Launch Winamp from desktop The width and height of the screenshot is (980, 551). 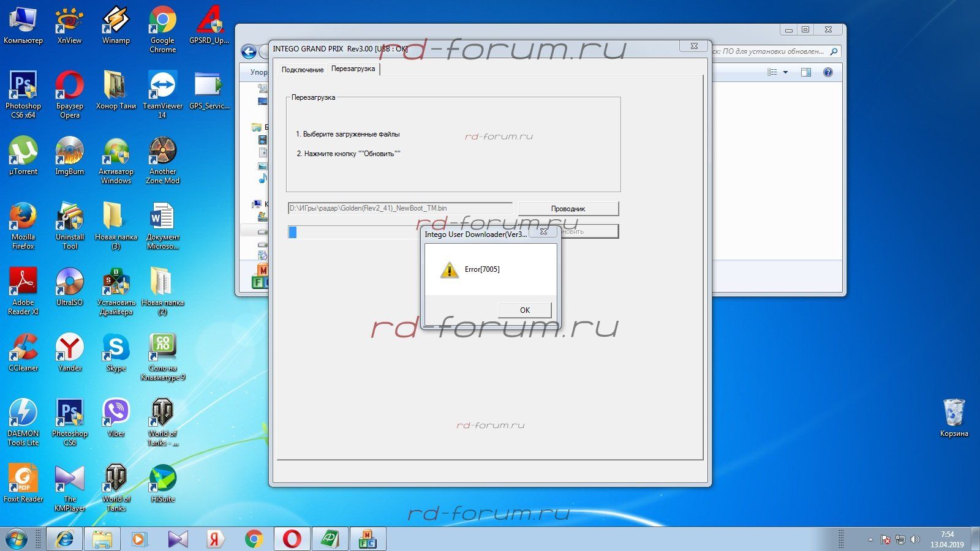116,26
